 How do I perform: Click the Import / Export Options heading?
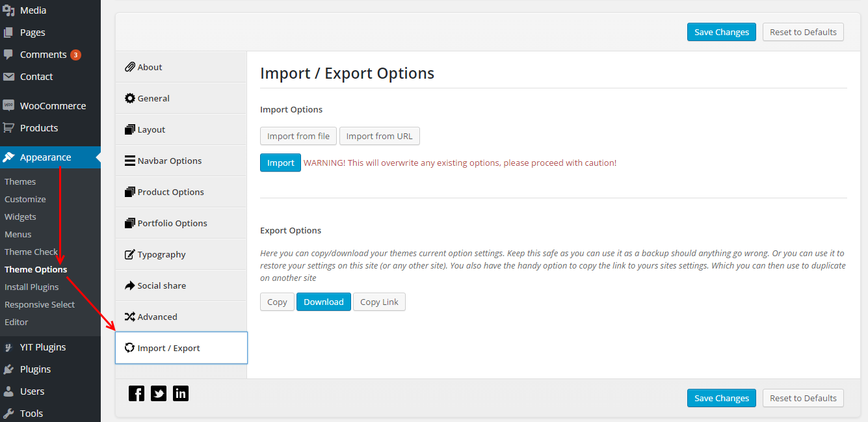(347, 73)
